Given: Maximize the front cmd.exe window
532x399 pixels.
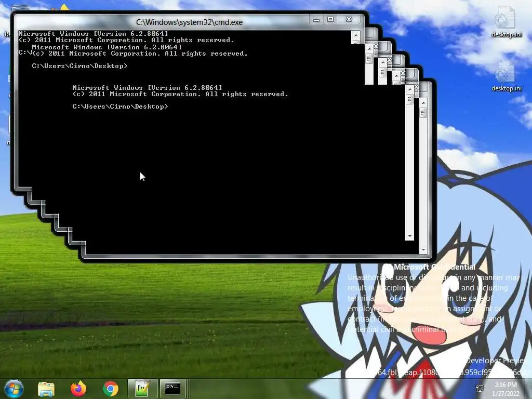Looking at the screenshot, I should [330, 20].
